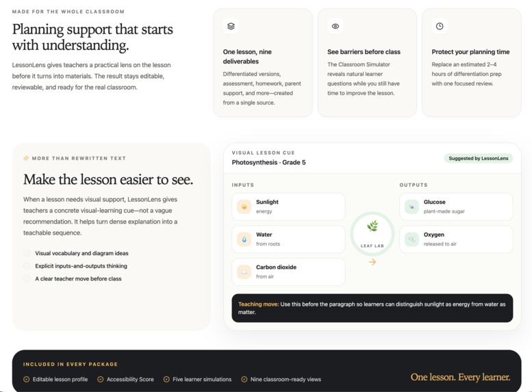Click check icon next to Nine classroom-ready views
The width and height of the screenshot is (532, 392).
point(244,380)
